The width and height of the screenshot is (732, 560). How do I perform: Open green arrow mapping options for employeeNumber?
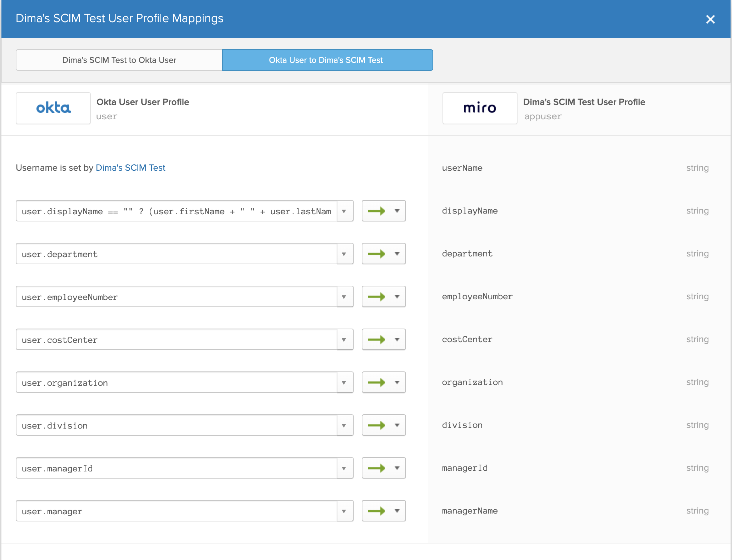[x=384, y=297]
